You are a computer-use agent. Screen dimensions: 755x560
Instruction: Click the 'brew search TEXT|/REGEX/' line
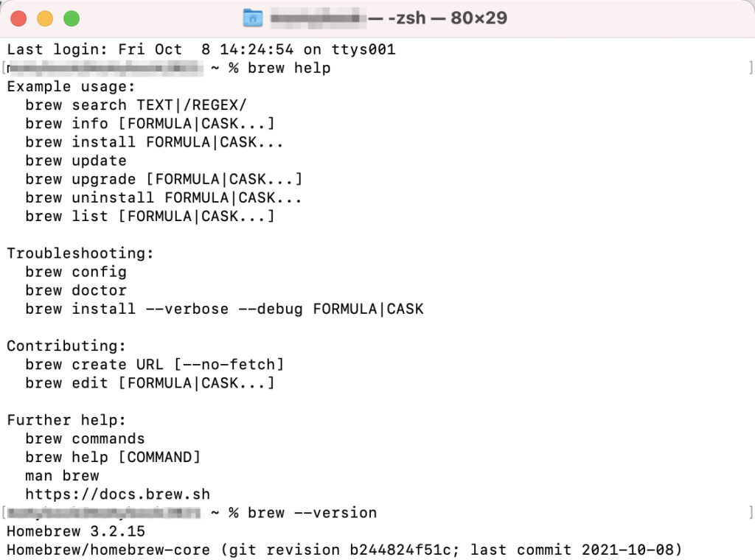(x=136, y=105)
